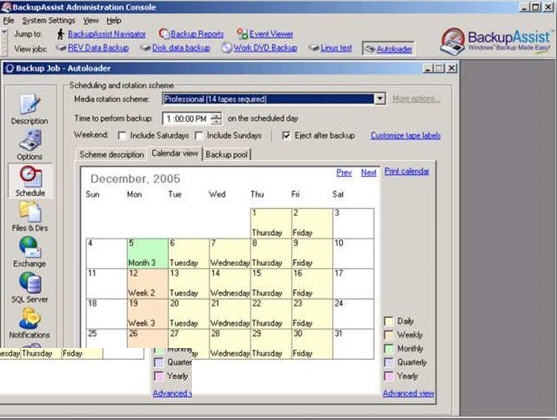Adjust the backup time spinner
The image size is (557, 420).
pyautogui.click(x=216, y=119)
